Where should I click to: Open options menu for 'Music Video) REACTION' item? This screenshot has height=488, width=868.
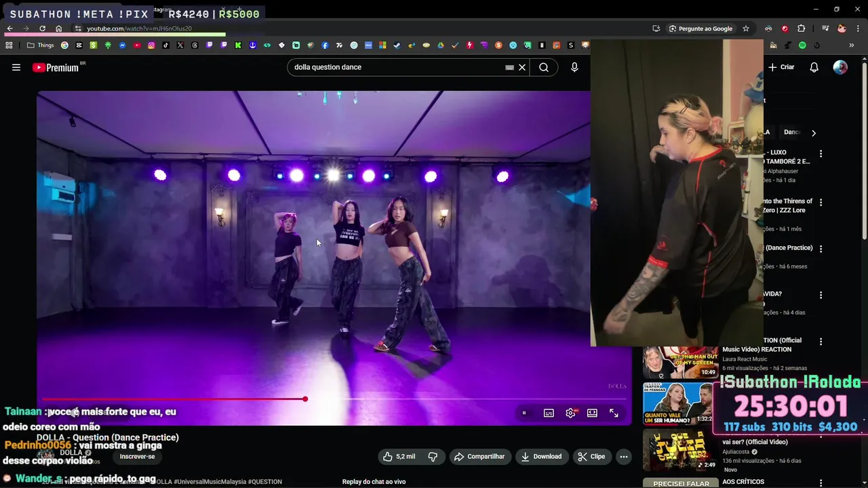[x=821, y=342]
